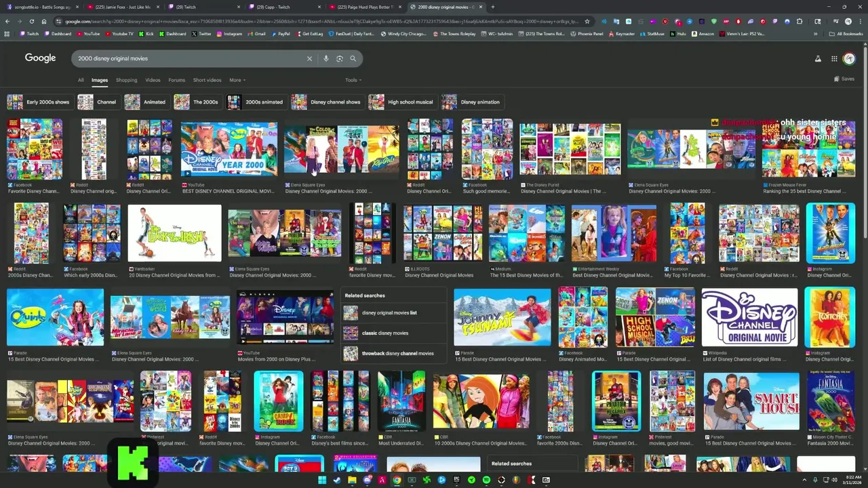868x488 pixels.
Task: Open the Instagram bookmark
Action: click(x=229, y=33)
